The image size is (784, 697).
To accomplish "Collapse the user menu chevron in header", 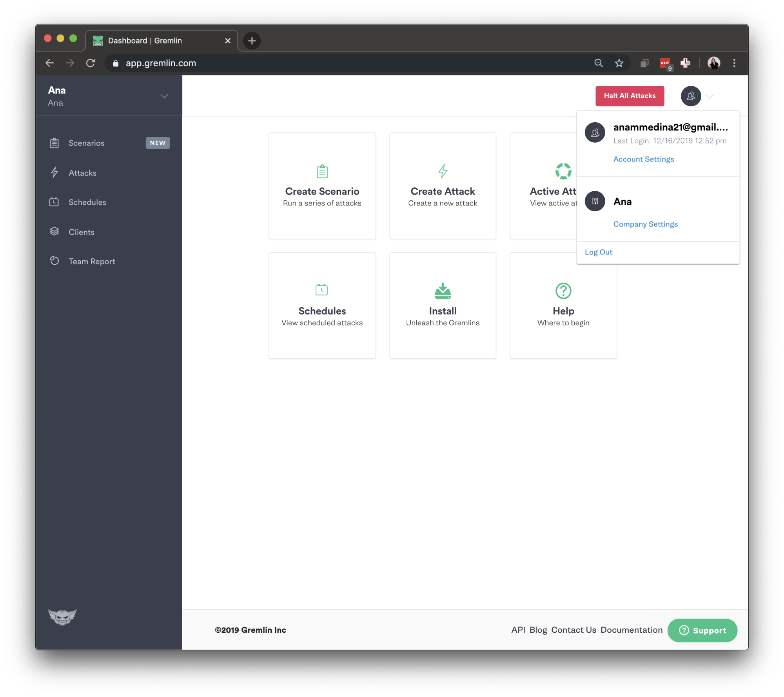I will tap(710, 96).
